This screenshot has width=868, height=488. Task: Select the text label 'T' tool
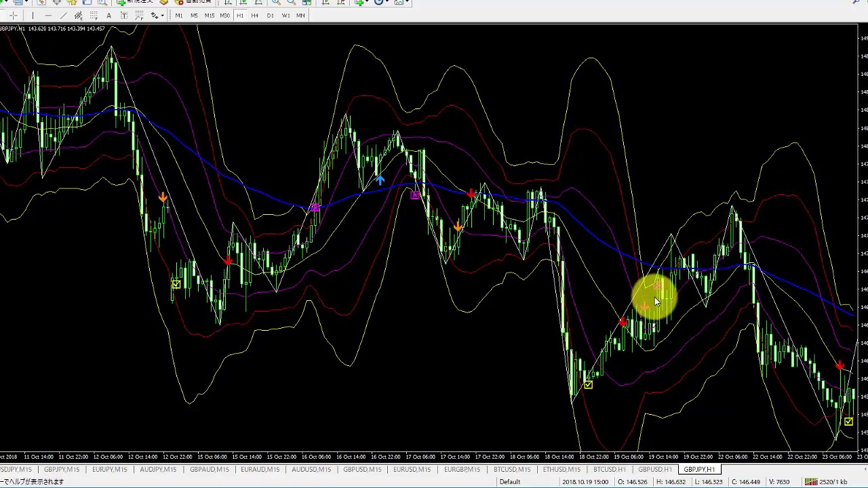[123, 16]
